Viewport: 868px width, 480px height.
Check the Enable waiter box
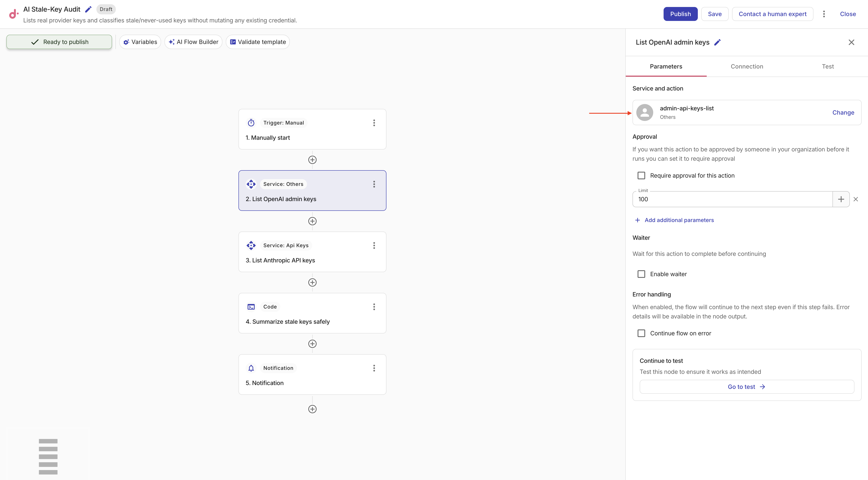641,274
